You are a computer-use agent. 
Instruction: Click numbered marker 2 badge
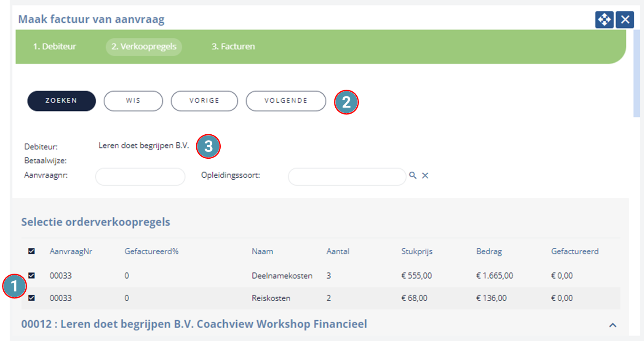(346, 102)
